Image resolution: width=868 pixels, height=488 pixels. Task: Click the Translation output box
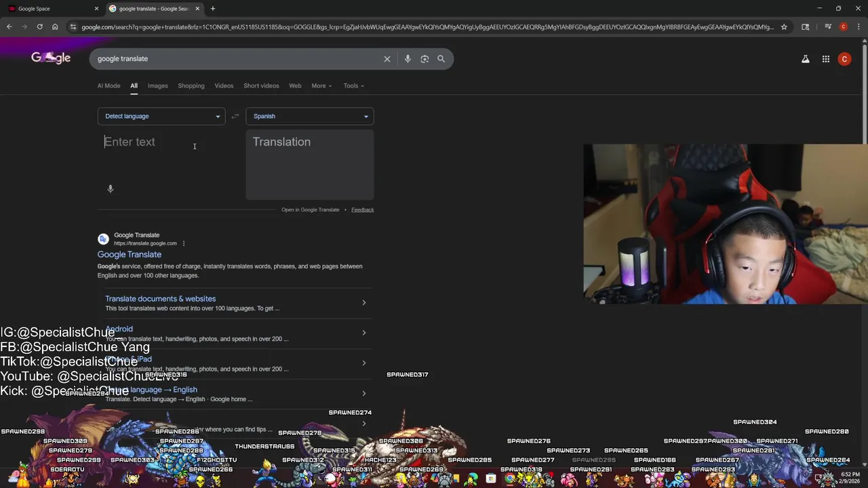(x=310, y=165)
